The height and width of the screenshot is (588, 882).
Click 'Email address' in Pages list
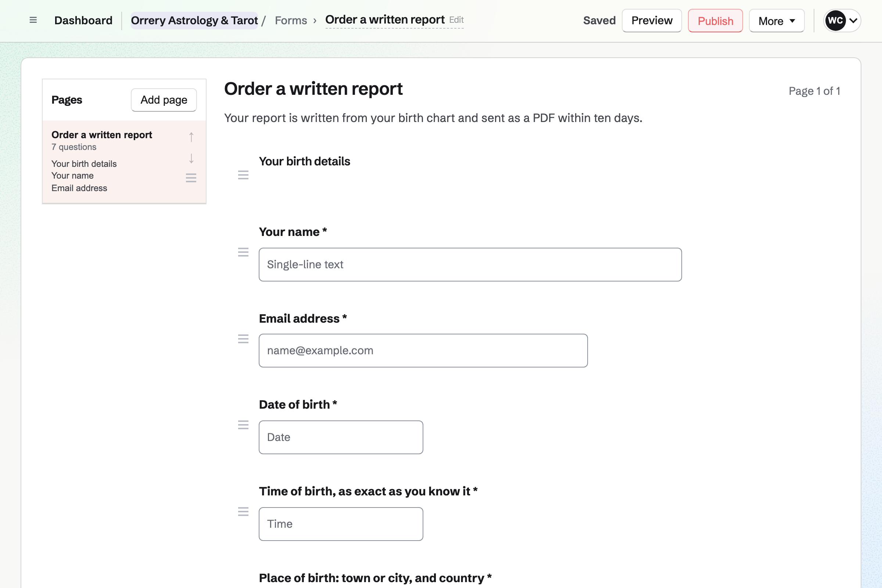[x=79, y=188]
